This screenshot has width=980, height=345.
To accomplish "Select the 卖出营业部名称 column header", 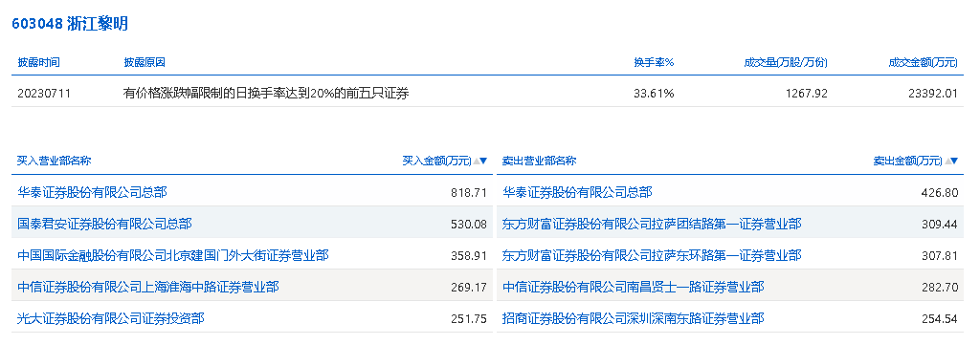I will (x=539, y=161).
